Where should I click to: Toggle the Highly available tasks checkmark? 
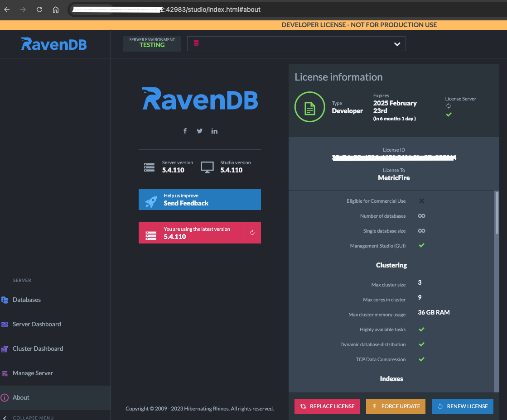421,329
